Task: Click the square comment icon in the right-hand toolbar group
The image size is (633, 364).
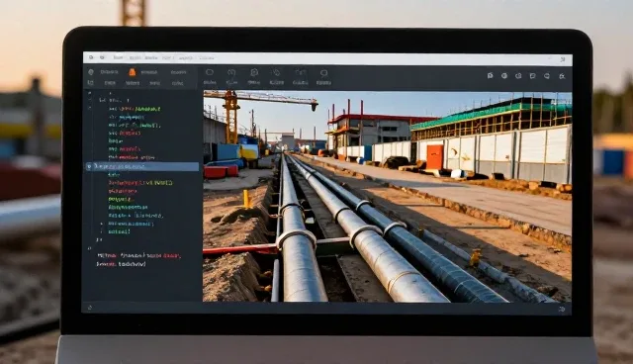Action: (x=533, y=75)
